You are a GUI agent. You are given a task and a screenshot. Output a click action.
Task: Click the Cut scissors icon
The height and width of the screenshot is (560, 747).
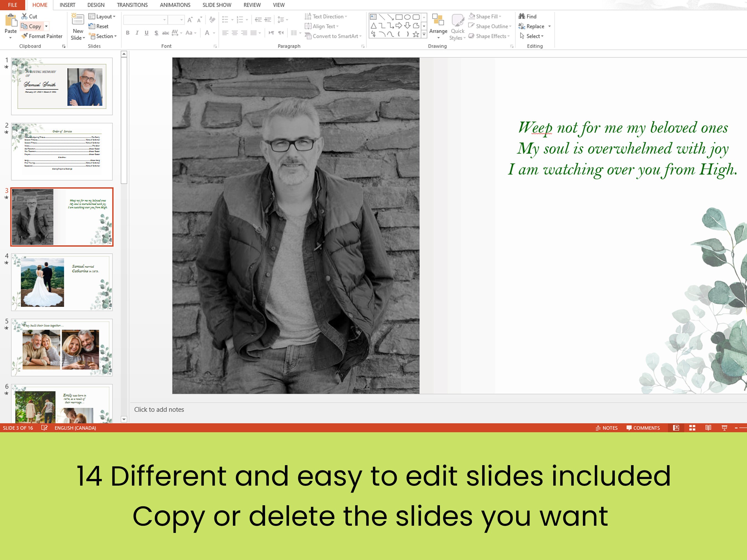pyautogui.click(x=24, y=16)
